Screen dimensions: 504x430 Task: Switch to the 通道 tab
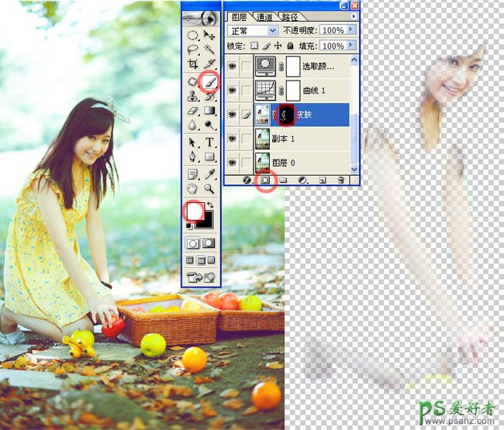[x=265, y=15]
